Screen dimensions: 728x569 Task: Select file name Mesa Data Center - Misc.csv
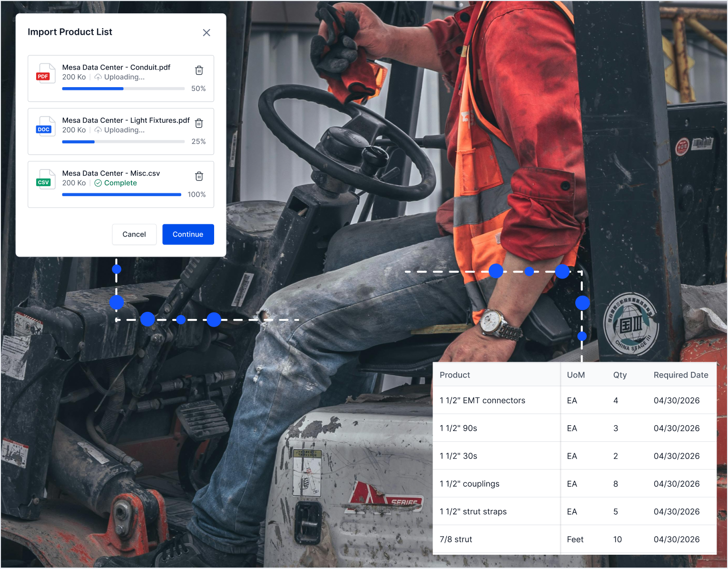(111, 173)
